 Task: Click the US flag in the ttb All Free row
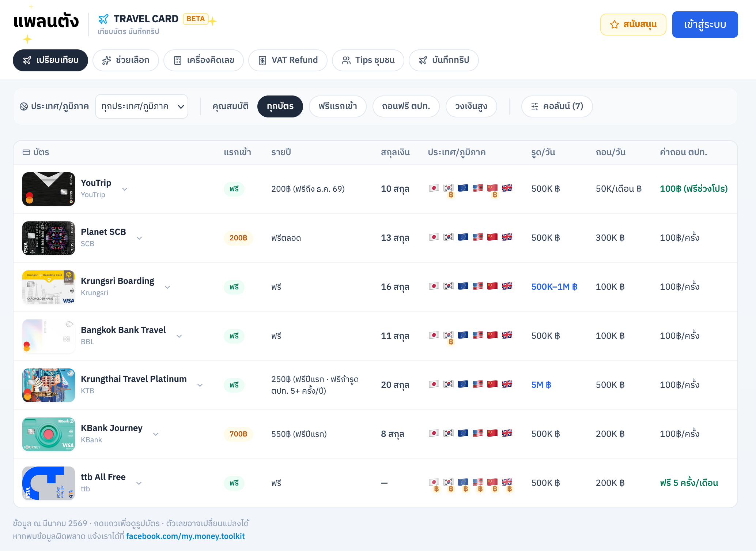pos(478,482)
